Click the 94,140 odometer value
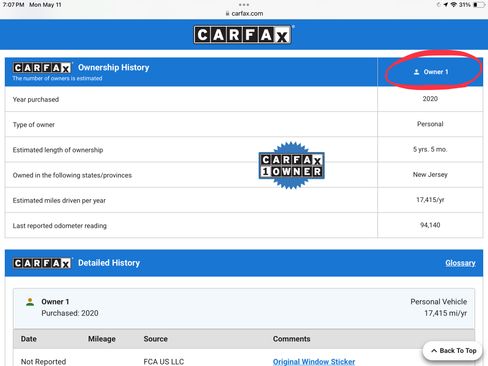This screenshot has width=488, height=366. pos(430,225)
